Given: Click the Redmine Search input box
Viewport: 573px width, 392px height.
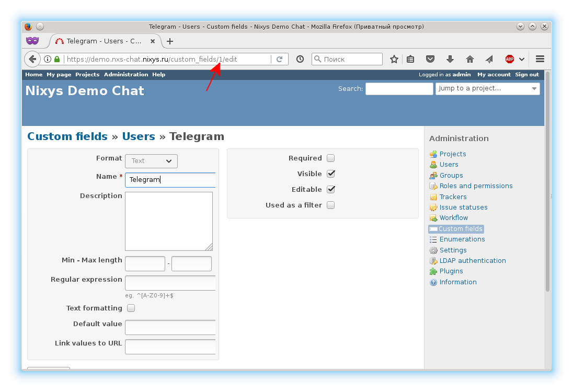Looking at the screenshot, I should [x=399, y=89].
